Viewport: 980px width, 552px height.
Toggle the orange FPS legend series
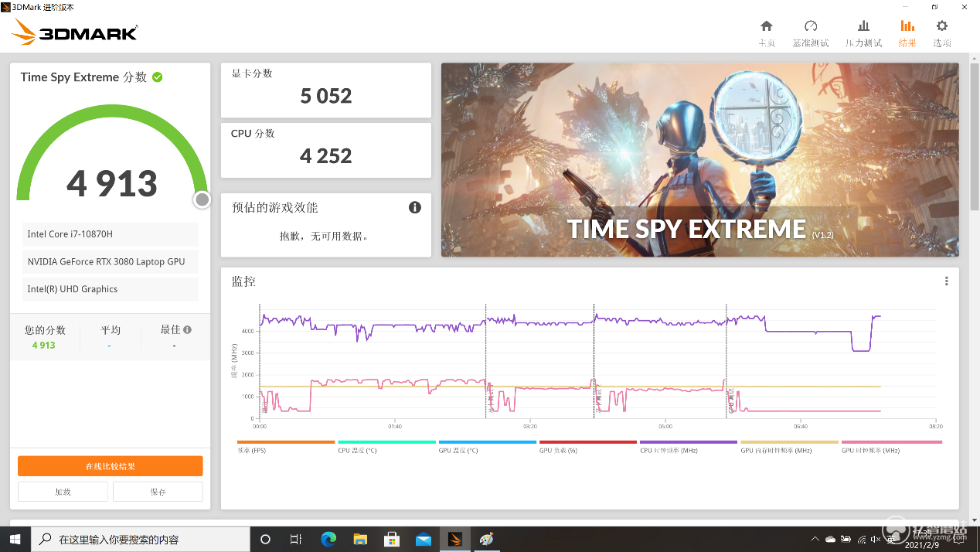pyautogui.click(x=285, y=446)
